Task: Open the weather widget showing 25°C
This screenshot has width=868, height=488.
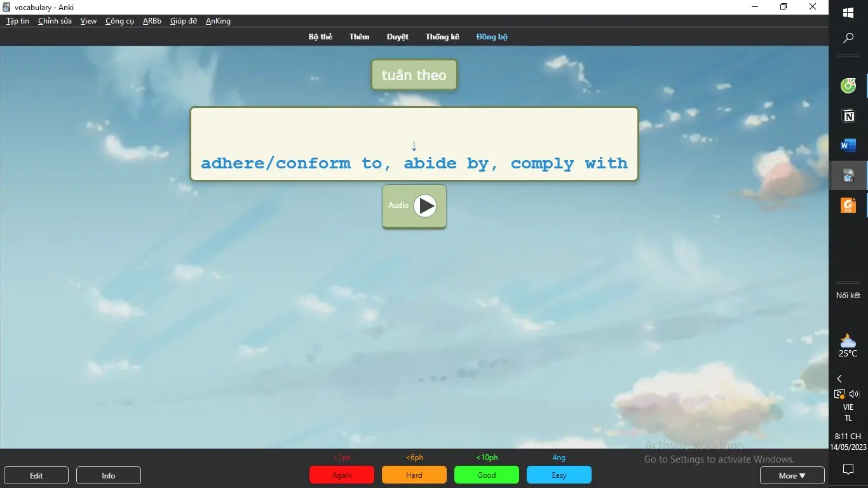Action: (848, 346)
